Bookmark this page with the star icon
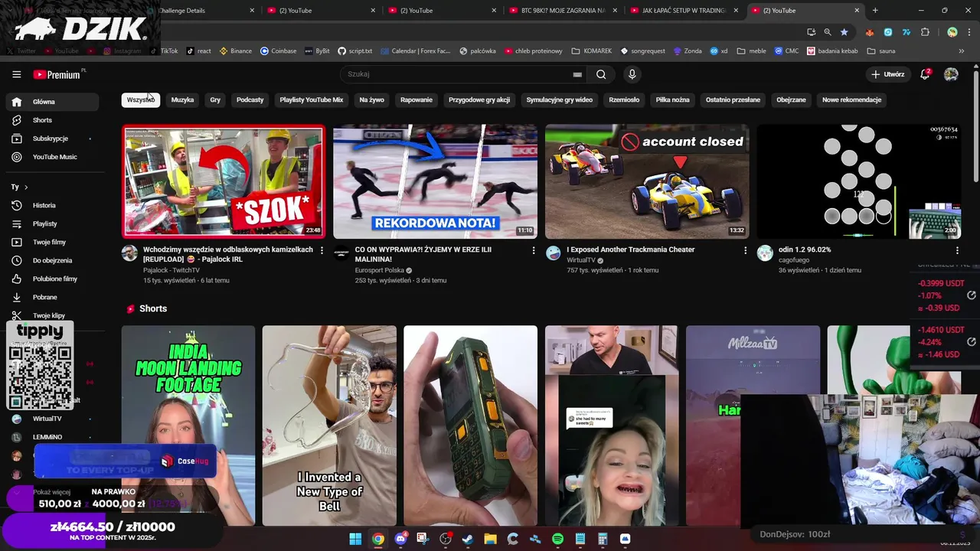The height and width of the screenshot is (551, 980). [x=844, y=32]
